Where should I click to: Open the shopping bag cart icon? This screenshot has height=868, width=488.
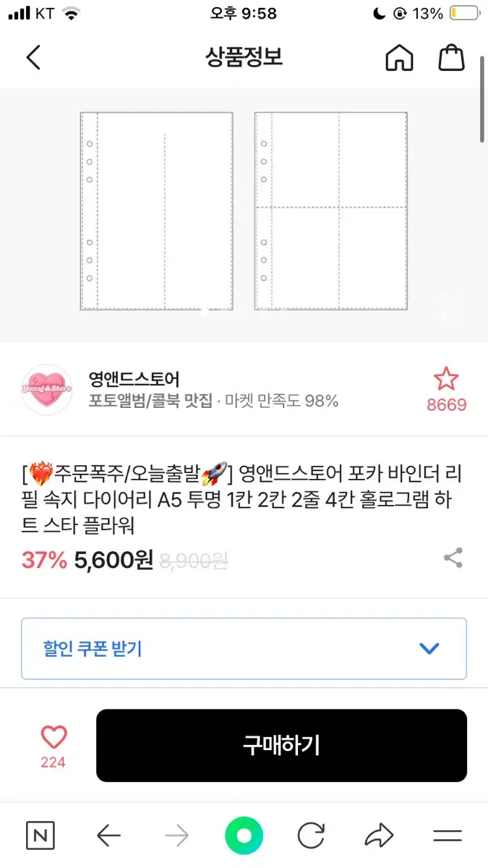(451, 57)
